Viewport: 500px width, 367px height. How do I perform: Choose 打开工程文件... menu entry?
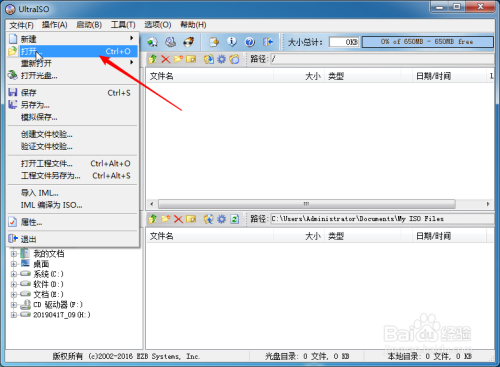72,163
